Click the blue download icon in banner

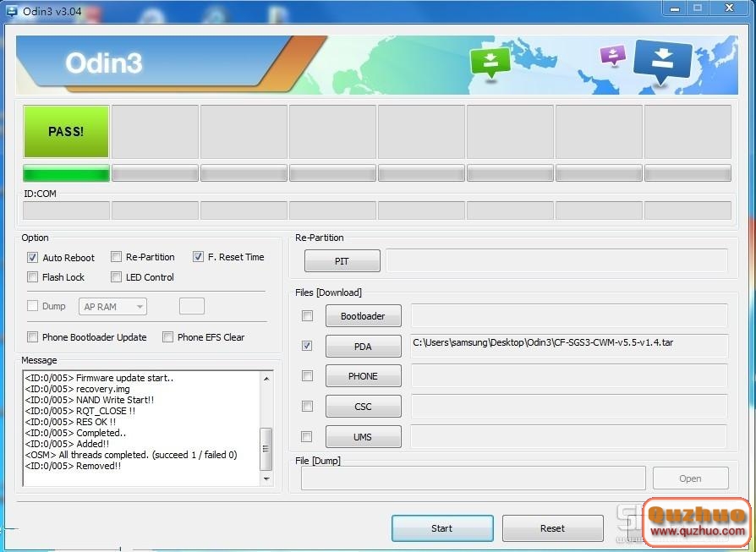[x=662, y=62]
